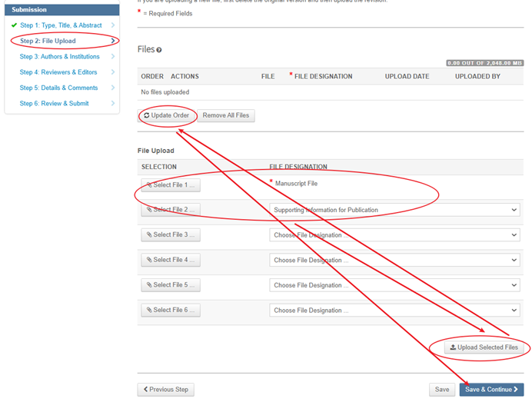This screenshot has height=402, width=532.
Task: Open file designation dropdown for File 6
Action: 394,311
